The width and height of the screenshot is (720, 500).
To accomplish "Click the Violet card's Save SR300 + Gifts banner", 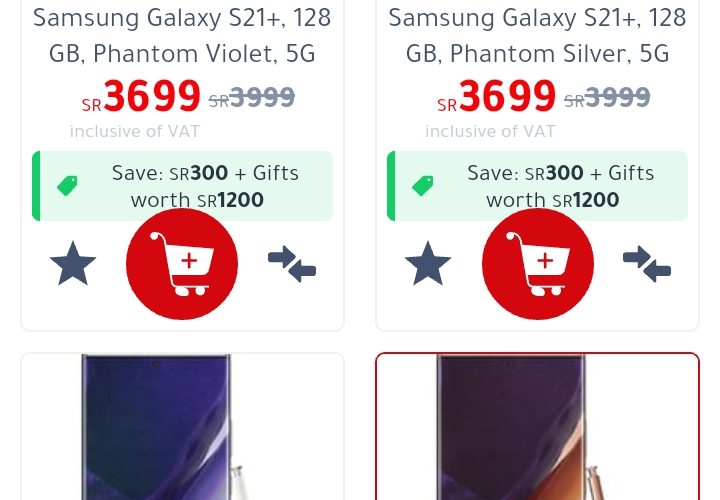I will [x=182, y=186].
